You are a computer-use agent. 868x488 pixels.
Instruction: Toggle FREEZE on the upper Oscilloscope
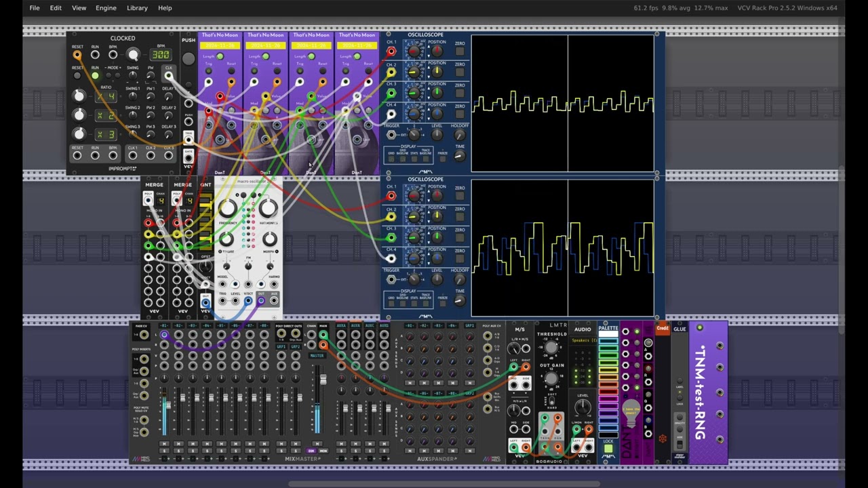click(x=443, y=160)
